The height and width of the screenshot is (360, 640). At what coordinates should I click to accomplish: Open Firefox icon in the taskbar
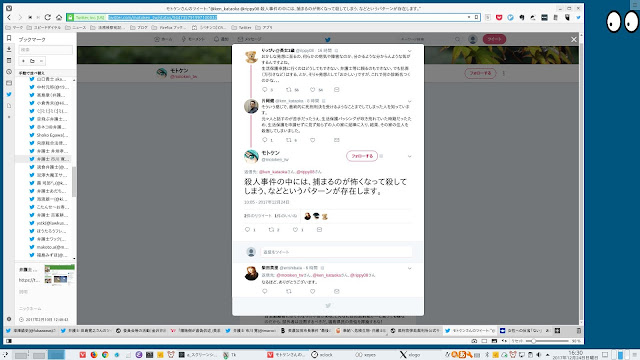point(94,355)
